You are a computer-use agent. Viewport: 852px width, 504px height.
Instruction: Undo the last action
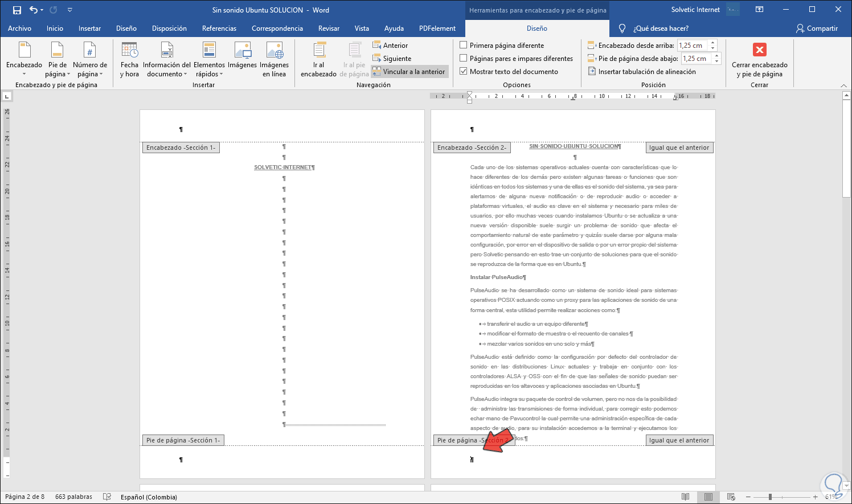pos(33,10)
